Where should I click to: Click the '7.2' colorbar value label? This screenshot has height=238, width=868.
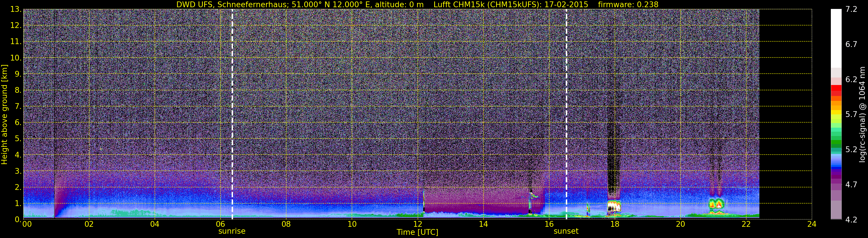(x=851, y=9)
